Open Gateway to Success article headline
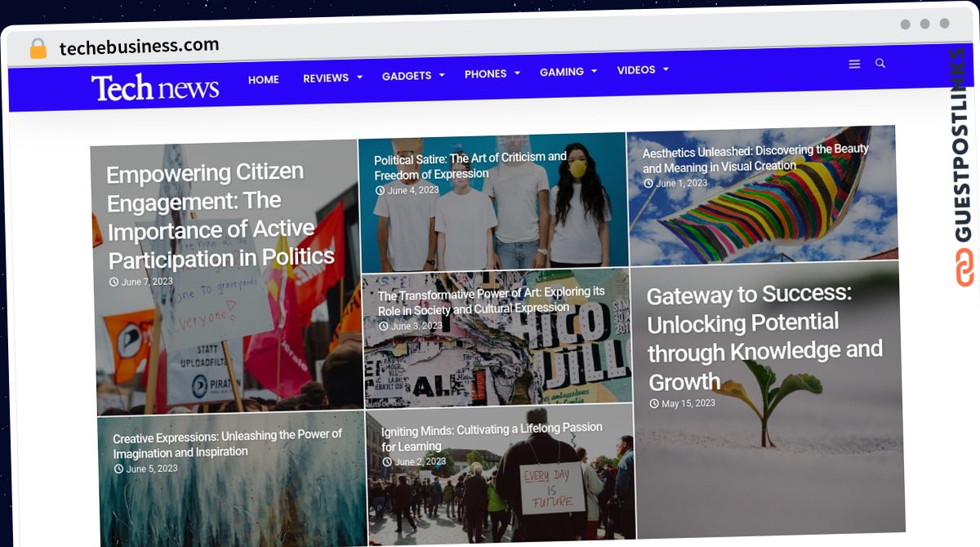The width and height of the screenshot is (980, 547). coord(764,336)
